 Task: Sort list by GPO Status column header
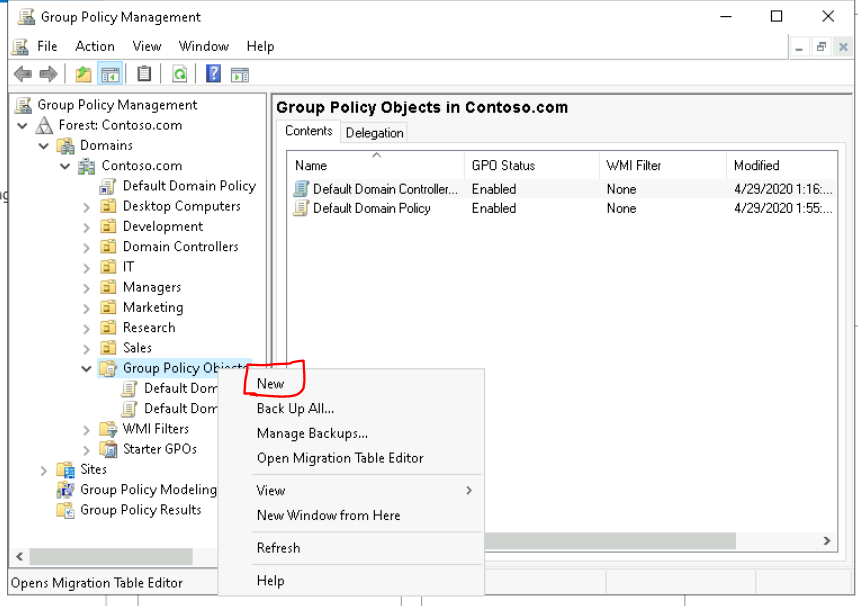tap(531, 165)
